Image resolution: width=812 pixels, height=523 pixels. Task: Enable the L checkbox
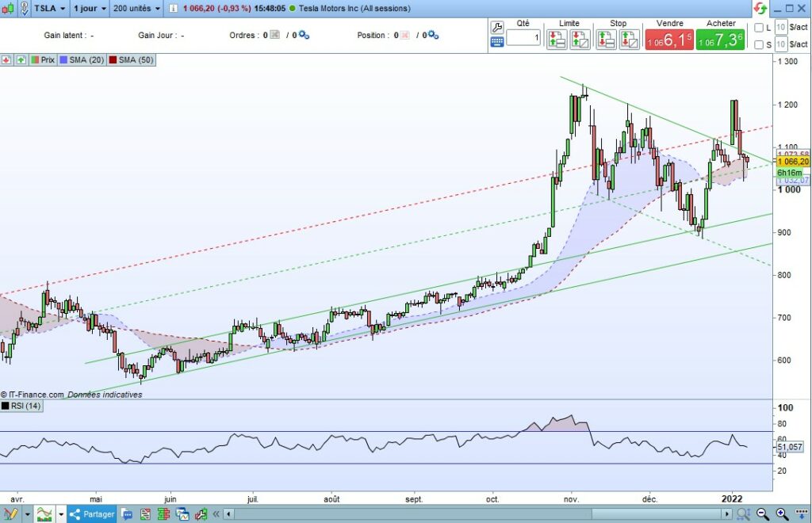759,28
